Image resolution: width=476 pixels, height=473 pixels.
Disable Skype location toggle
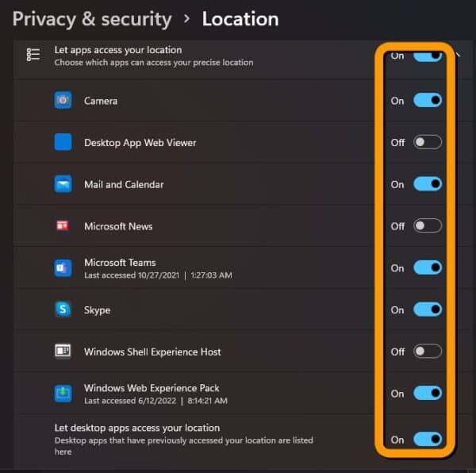[428, 310]
